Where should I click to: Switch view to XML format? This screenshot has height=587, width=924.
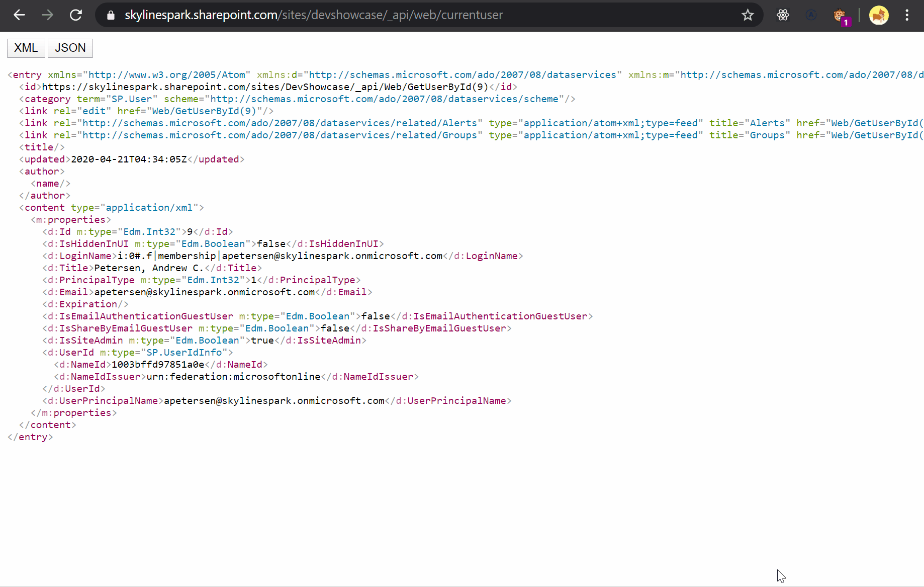(26, 48)
